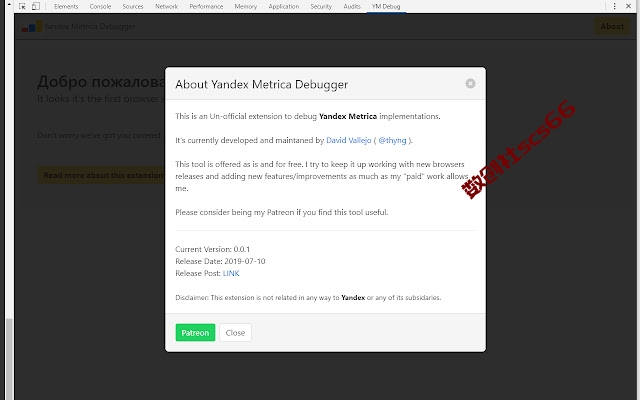Select the Memory tab
This screenshot has width=640, height=400.
pos(245,7)
